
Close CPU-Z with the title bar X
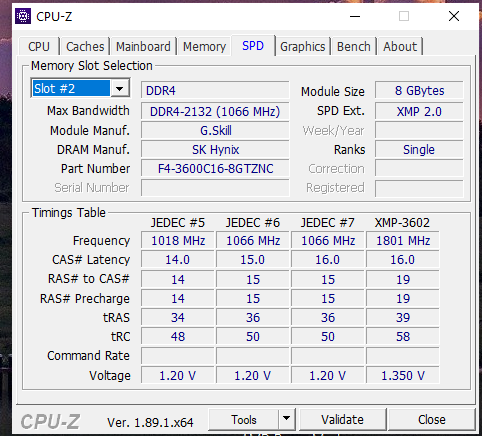point(454,16)
